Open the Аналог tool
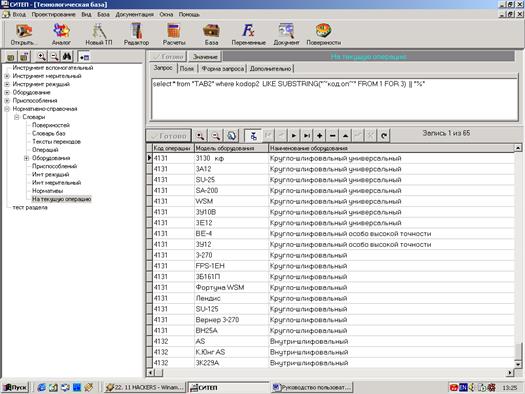Screen dimensions: 525x394 click(61, 34)
